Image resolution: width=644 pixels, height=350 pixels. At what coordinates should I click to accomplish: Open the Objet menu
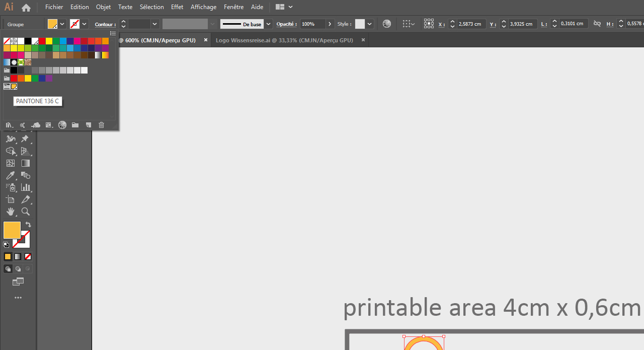tap(104, 7)
